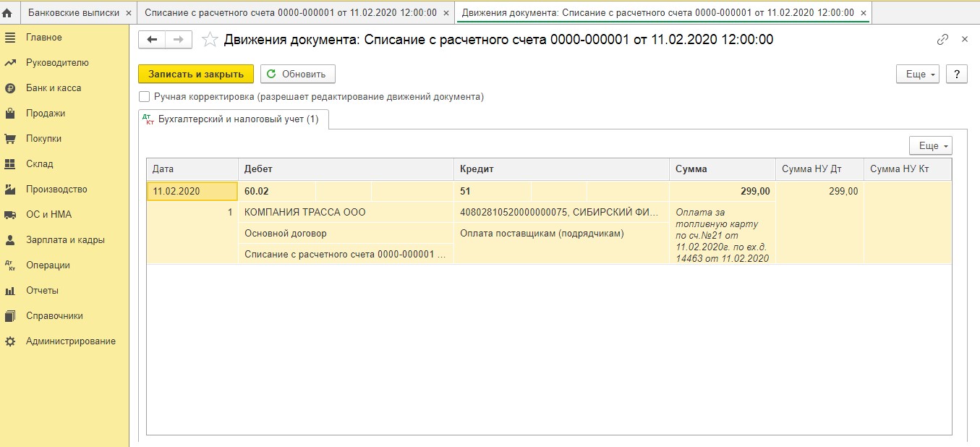Click the Обновить button

pyautogui.click(x=297, y=74)
